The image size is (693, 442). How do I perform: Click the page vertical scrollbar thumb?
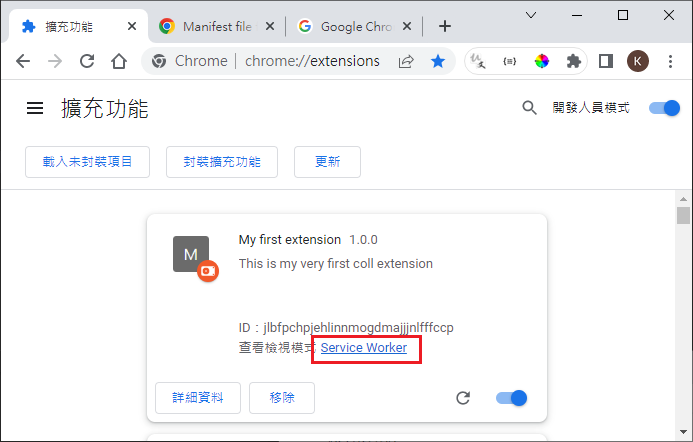click(683, 216)
